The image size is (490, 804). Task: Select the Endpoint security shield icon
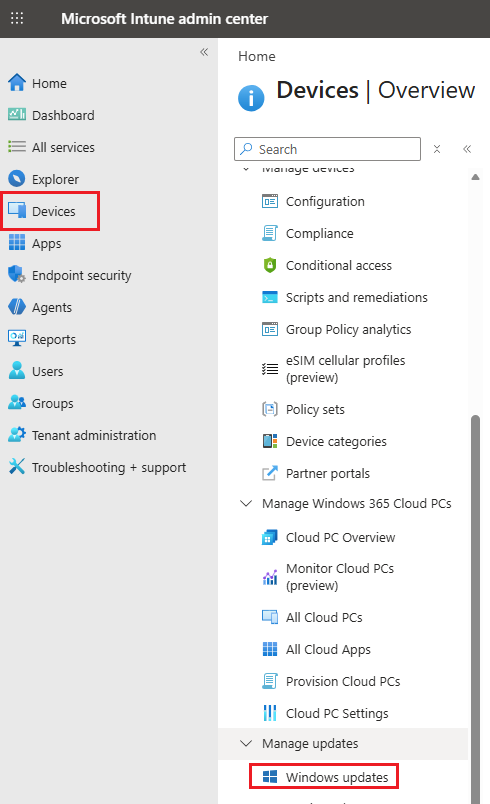coord(17,274)
